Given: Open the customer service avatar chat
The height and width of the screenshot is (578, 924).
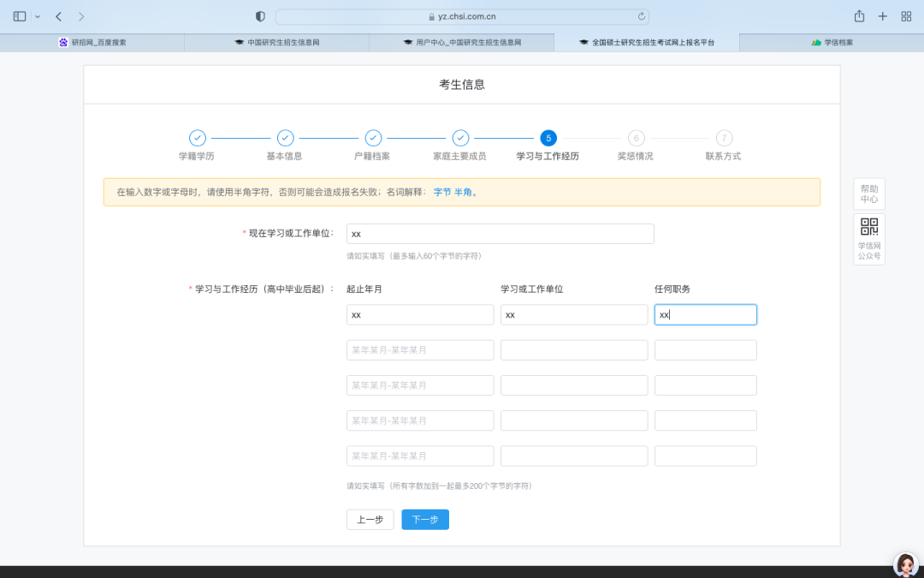Looking at the screenshot, I should [905, 564].
